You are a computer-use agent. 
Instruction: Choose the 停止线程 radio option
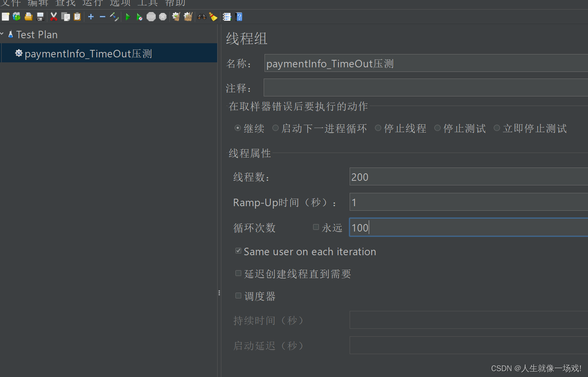tap(378, 128)
